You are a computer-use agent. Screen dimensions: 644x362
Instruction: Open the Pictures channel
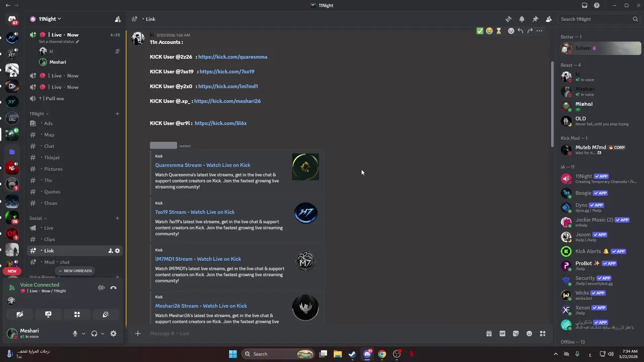74,169
